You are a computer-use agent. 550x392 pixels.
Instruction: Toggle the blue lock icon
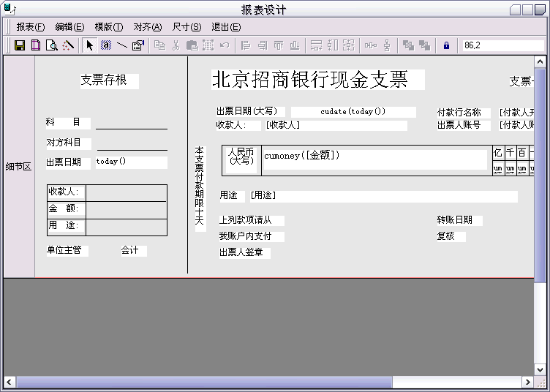point(446,45)
